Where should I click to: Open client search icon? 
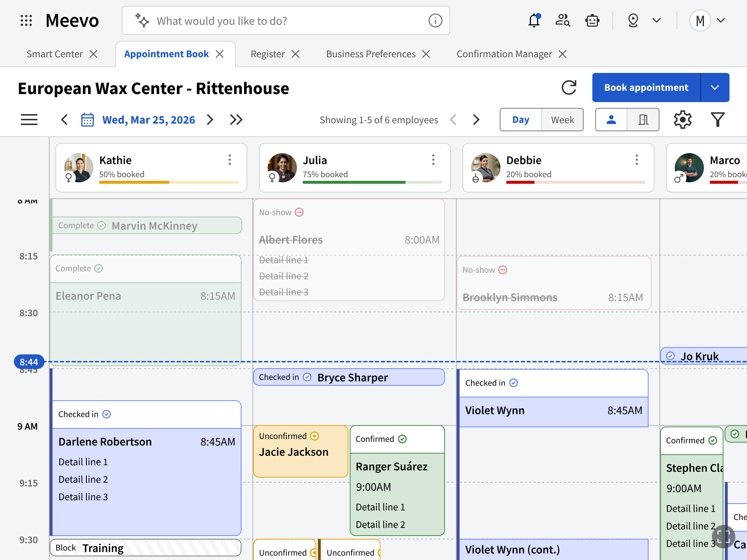click(563, 20)
